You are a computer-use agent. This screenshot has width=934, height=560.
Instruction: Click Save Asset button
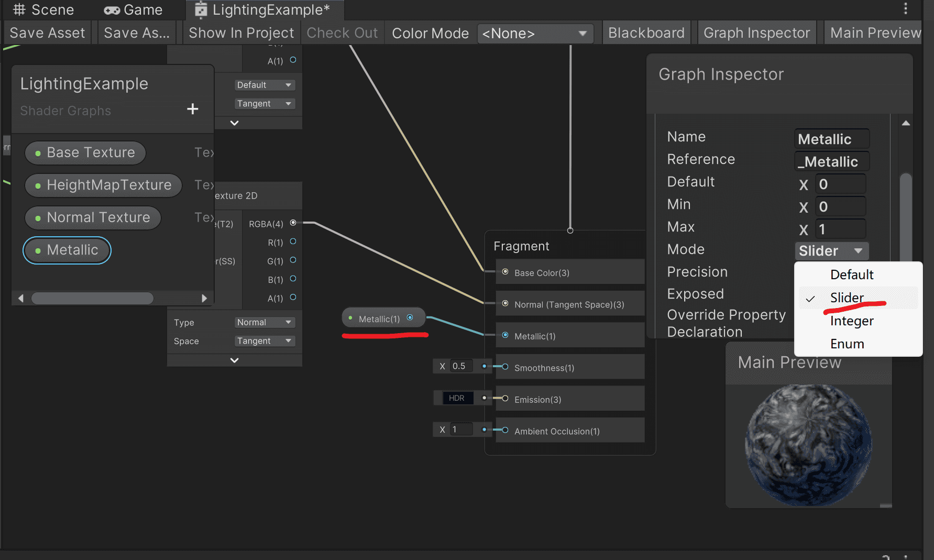pos(47,33)
